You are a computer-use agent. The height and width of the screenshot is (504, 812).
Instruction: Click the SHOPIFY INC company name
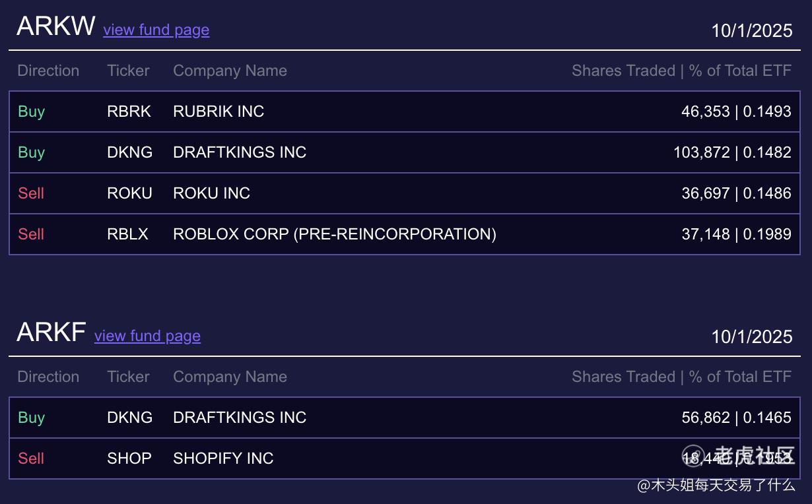pos(223,458)
